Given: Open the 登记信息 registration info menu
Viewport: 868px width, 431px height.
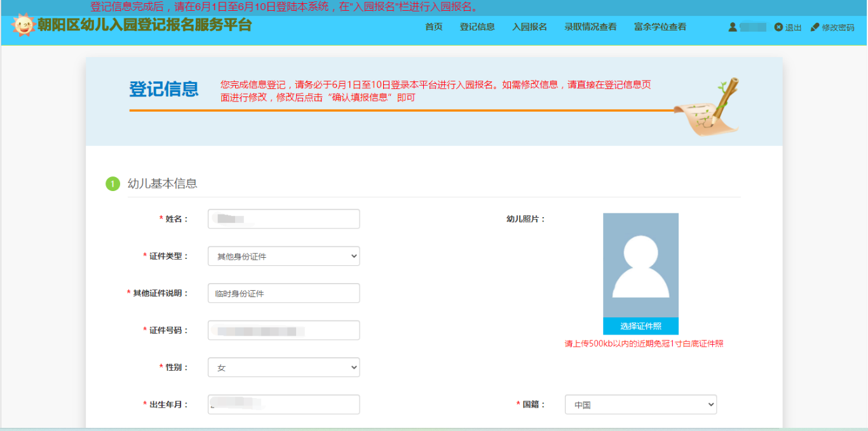Looking at the screenshot, I should click(x=477, y=27).
